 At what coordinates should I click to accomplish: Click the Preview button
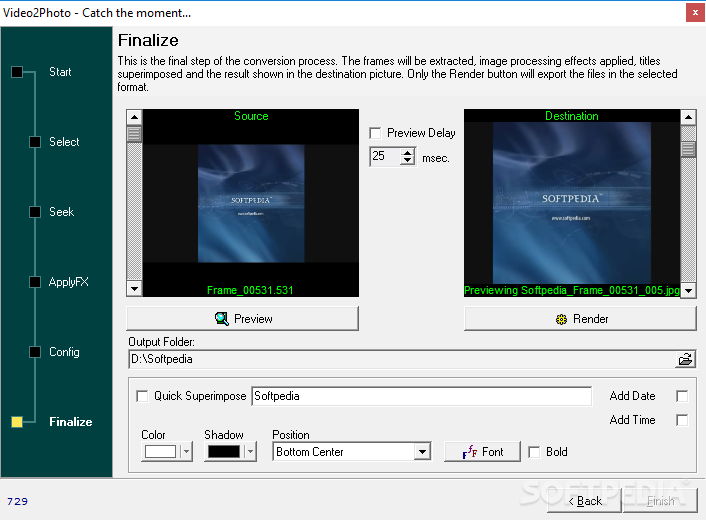pos(243,319)
